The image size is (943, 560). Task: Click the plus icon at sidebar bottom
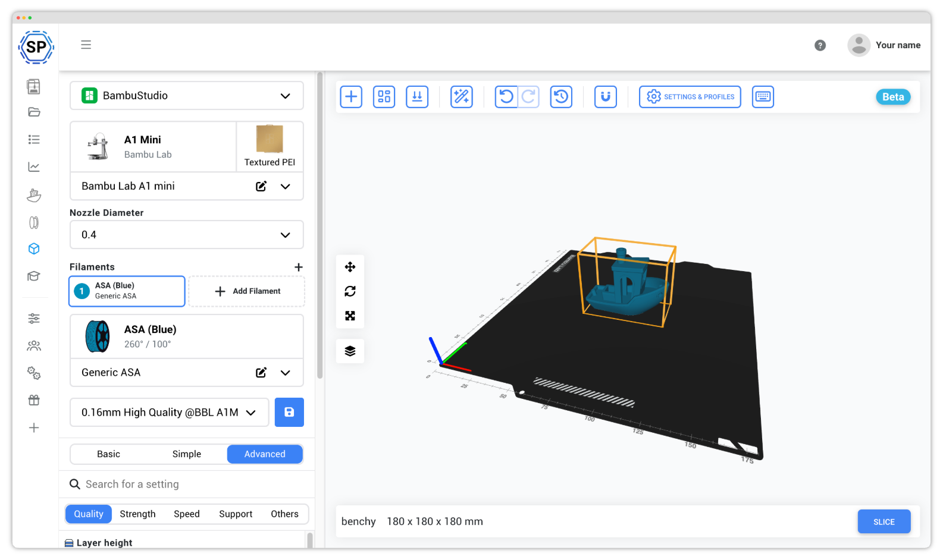click(34, 427)
